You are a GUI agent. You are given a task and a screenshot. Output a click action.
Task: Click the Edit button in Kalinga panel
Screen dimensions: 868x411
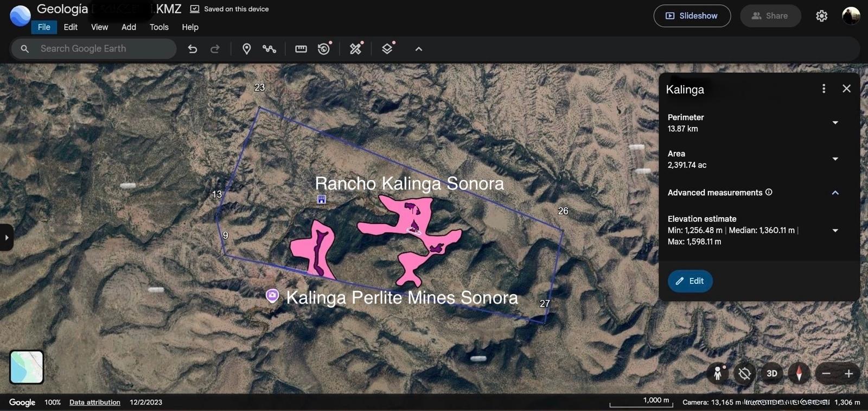(690, 281)
